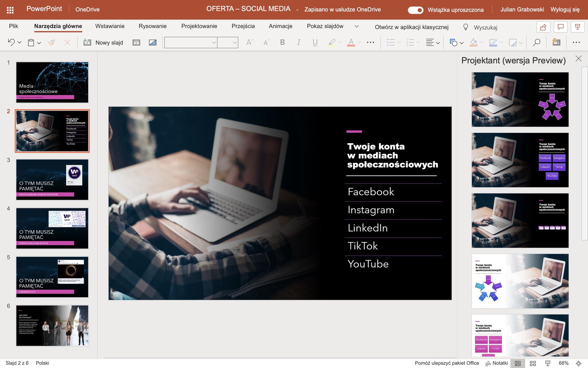This screenshot has height=368, width=588.
Task: Select slide 3 thumbnail with WP tech logo
Action: [52, 180]
